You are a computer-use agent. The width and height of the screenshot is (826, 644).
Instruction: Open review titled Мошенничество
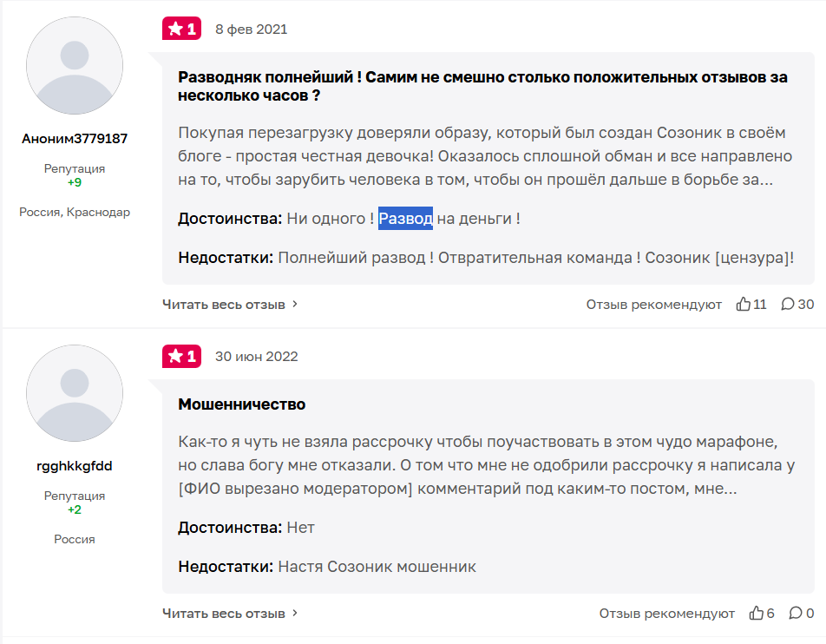(241, 404)
